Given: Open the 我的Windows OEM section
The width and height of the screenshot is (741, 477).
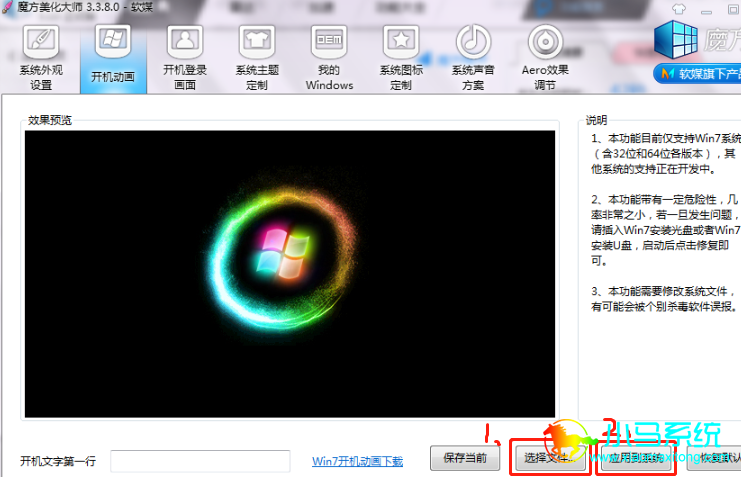Looking at the screenshot, I should (329, 58).
